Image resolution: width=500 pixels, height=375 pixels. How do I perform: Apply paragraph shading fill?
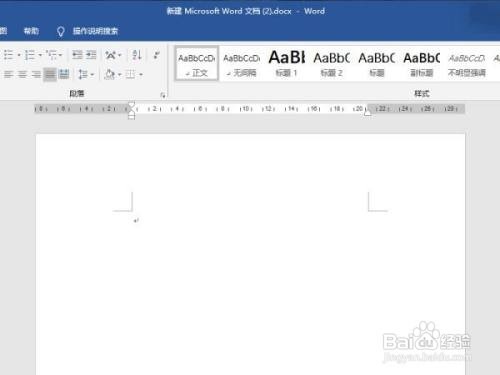[x=110, y=74]
